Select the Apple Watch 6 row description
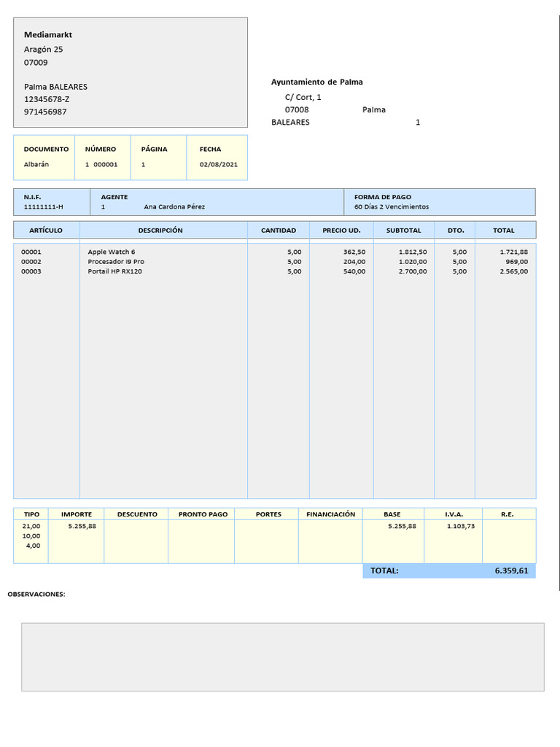This screenshot has height=747, width=560. click(112, 252)
